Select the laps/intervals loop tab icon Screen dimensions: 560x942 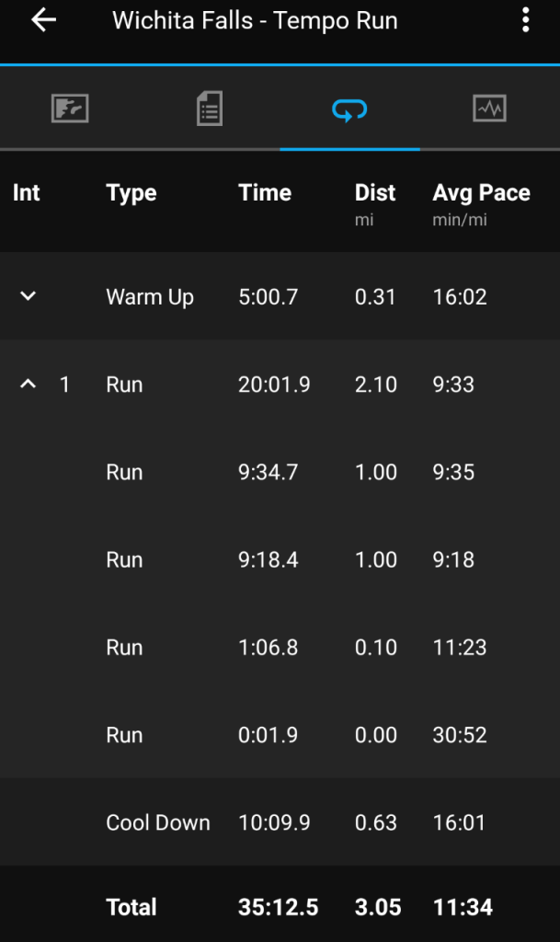(x=349, y=110)
